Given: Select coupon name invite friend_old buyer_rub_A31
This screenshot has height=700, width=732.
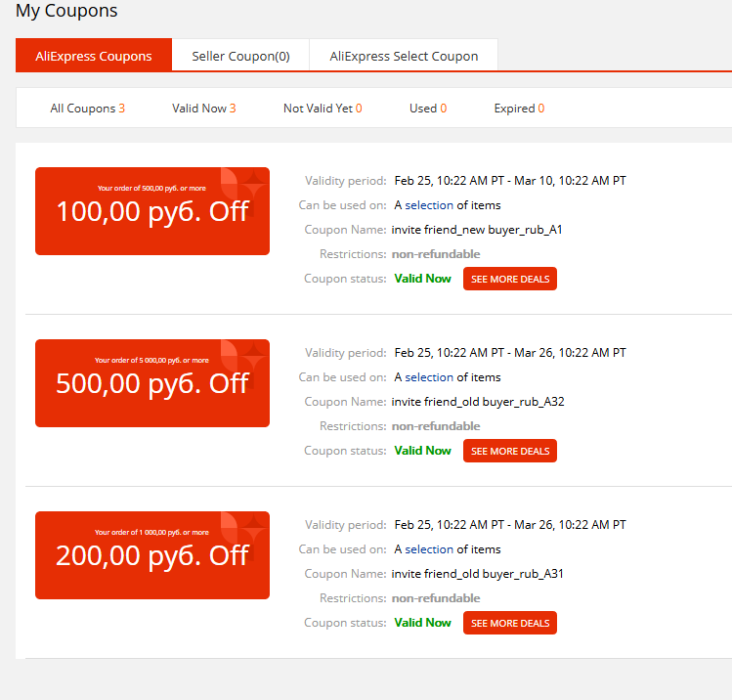Looking at the screenshot, I should coord(477,574).
